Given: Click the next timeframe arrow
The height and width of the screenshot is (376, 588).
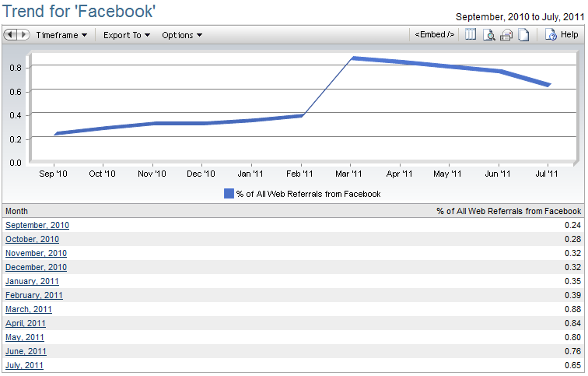Looking at the screenshot, I should tap(23, 35).
